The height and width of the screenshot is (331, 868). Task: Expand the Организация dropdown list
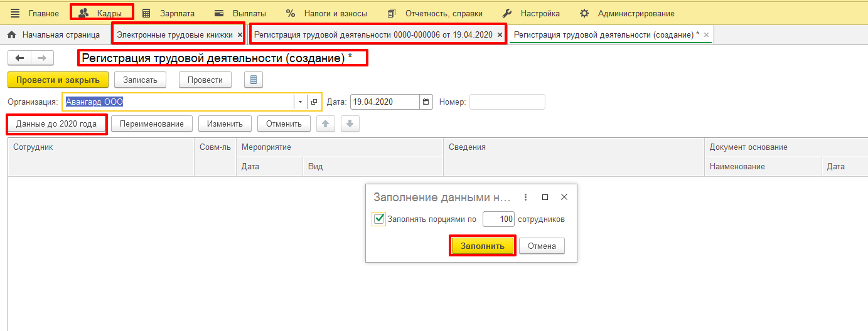[x=300, y=102]
